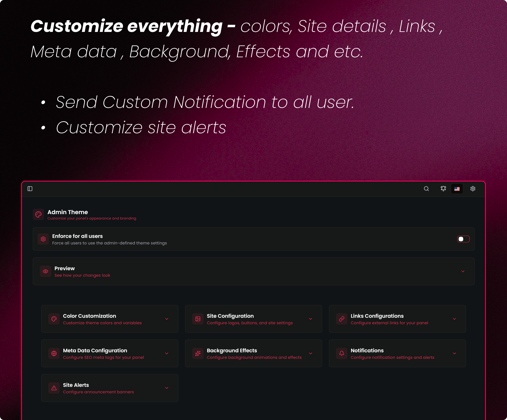Toggle the sidebar panel icon
This screenshot has width=507, height=420.
pos(30,189)
